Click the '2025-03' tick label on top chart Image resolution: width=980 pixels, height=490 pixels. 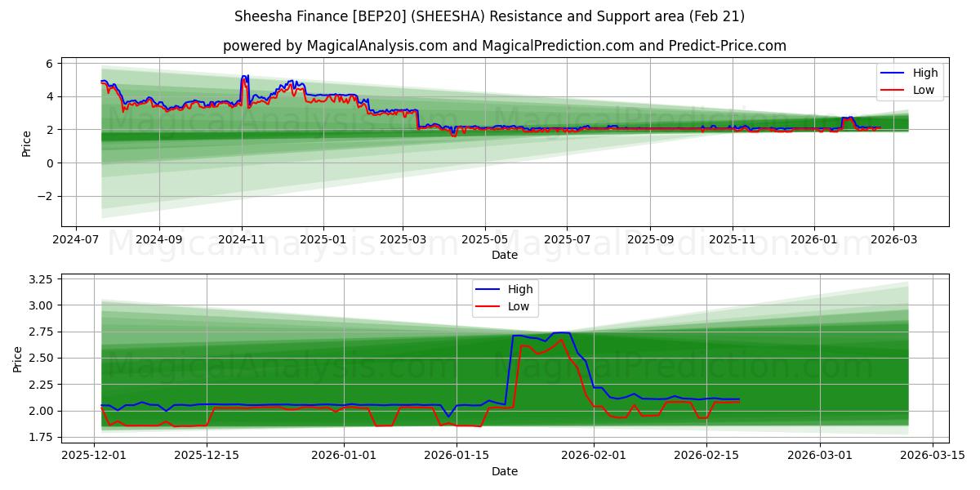(x=403, y=241)
